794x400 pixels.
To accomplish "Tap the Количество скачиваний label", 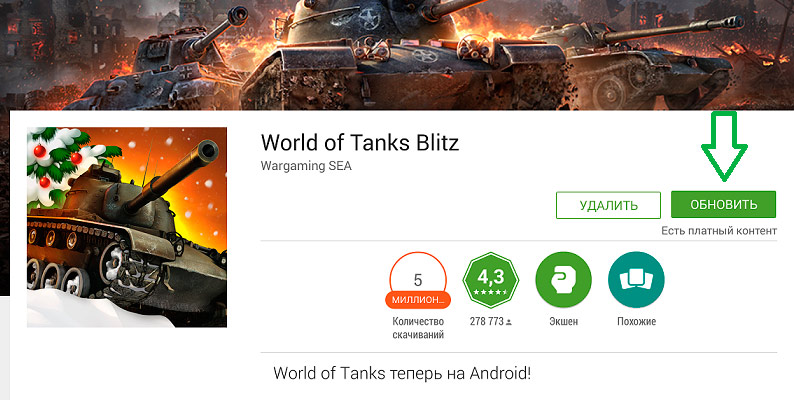I will (418, 328).
